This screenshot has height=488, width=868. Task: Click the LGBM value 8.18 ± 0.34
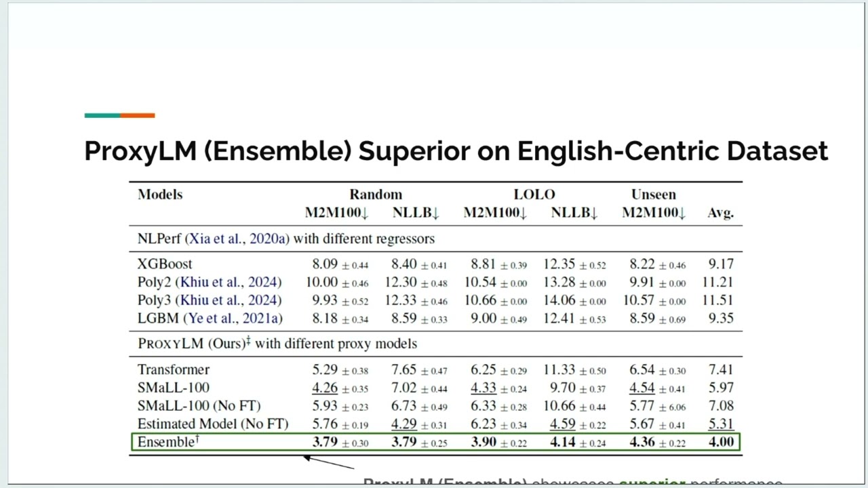click(340, 318)
